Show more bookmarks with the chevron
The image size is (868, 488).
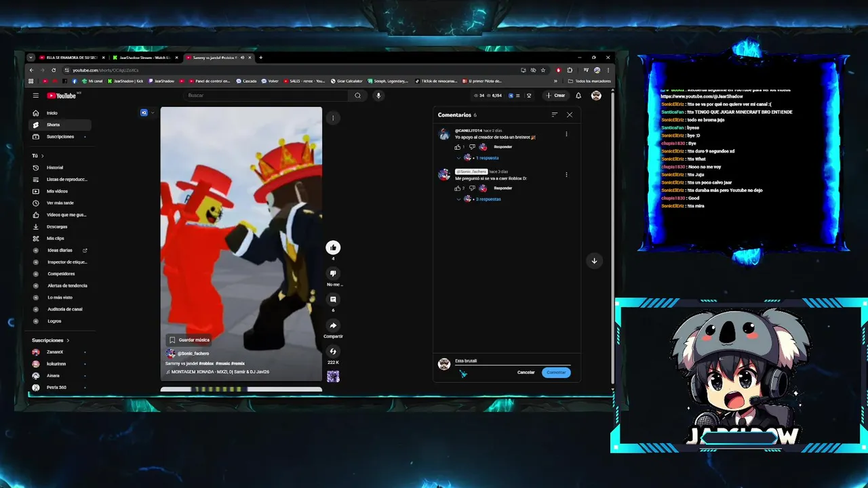[555, 81]
